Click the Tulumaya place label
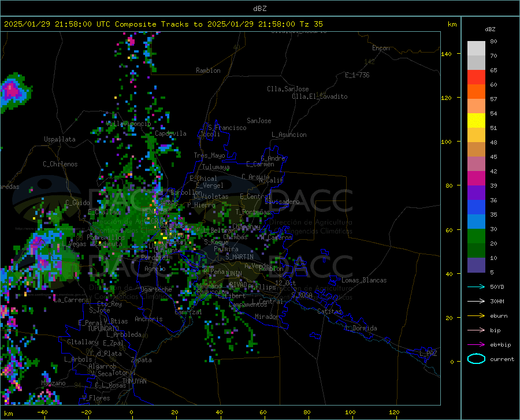 [x=216, y=167]
